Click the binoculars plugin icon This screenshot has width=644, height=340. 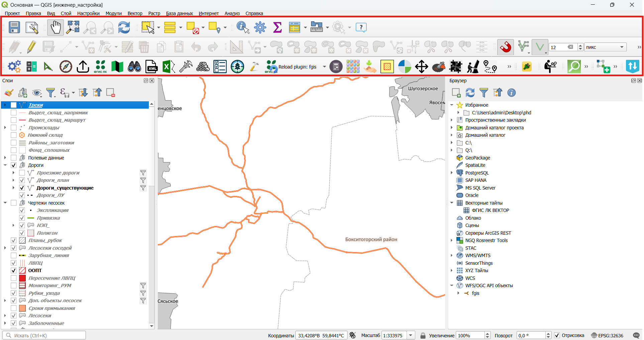pyautogui.click(x=134, y=67)
